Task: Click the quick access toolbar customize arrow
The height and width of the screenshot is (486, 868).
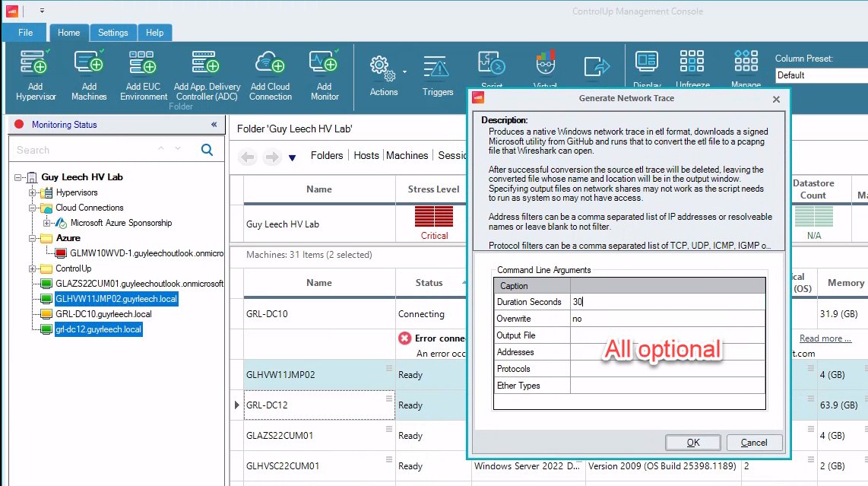Action: (x=42, y=11)
